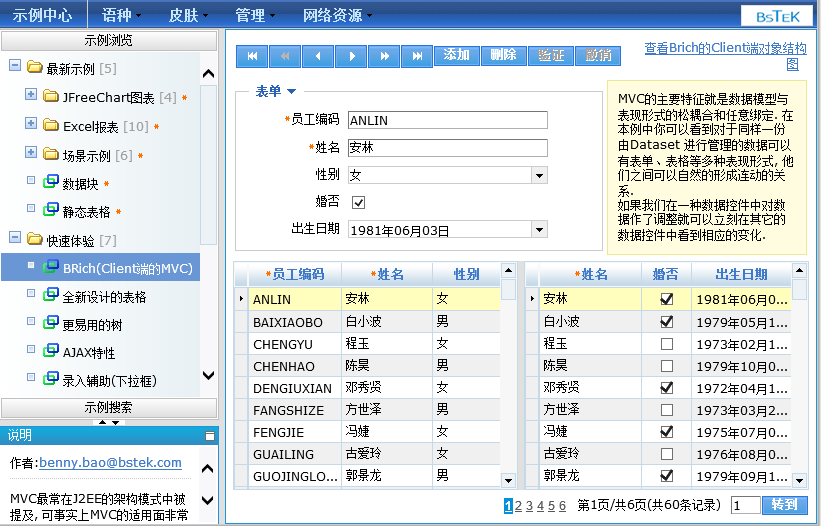Click the Excel报表 folder icon
The height and width of the screenshot is (526, 821).
click(x=51, y=126)
